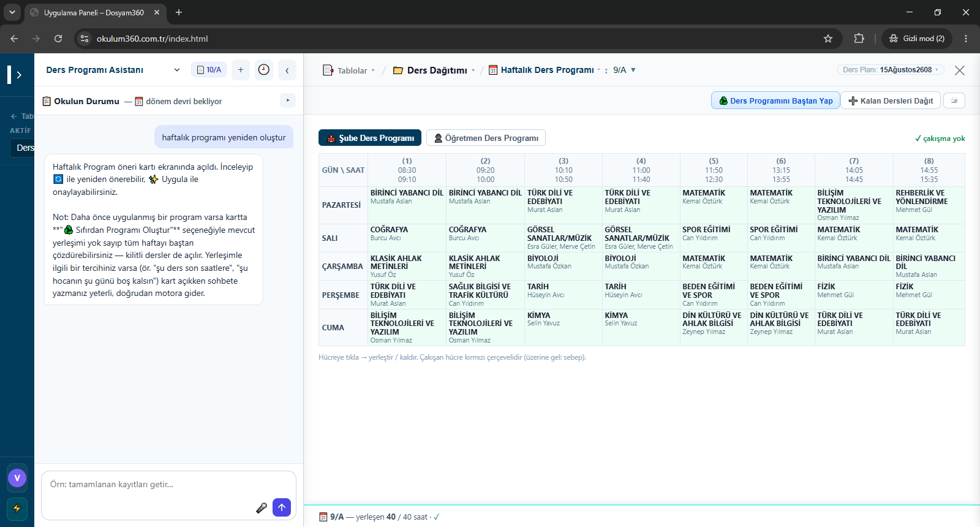Expand the Okulun Durumu status row
Screen dimensions: 980x527
pos(288,100)
